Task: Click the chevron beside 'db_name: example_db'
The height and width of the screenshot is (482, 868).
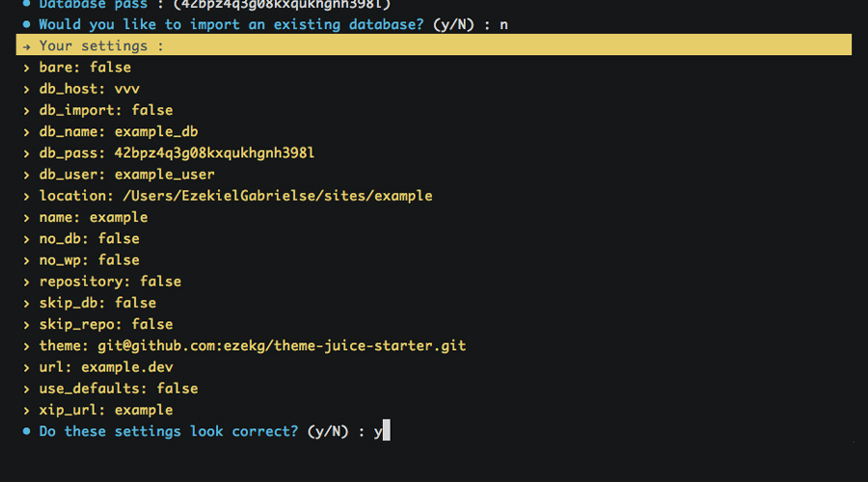Action: (26, 132)
